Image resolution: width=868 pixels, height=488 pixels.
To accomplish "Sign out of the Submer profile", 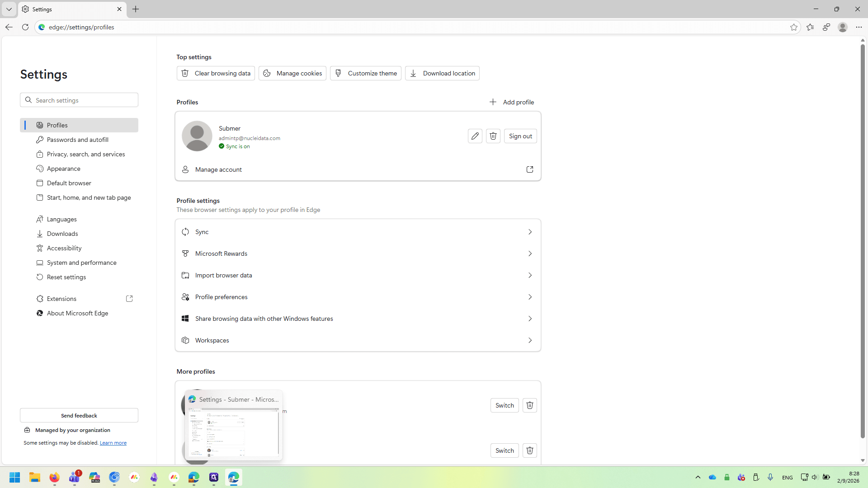I will [520, 136].
